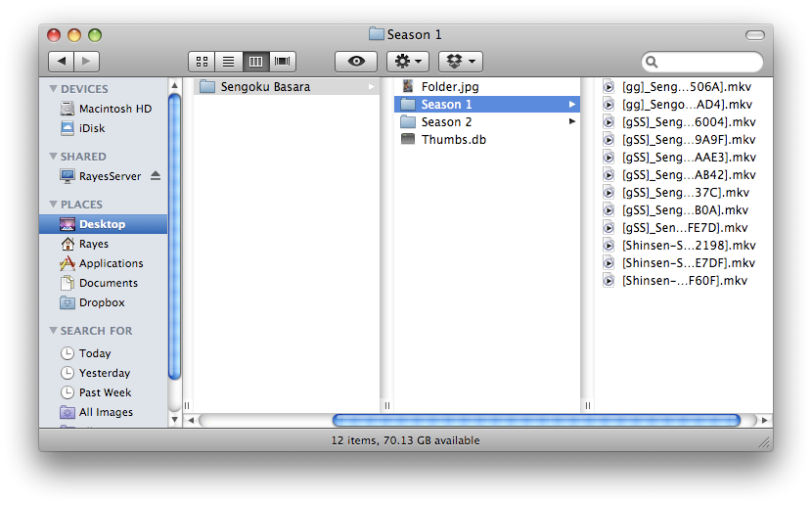
Task: Select [gSS]_Seng...6004].mkv file
Action: click(684, 121)
